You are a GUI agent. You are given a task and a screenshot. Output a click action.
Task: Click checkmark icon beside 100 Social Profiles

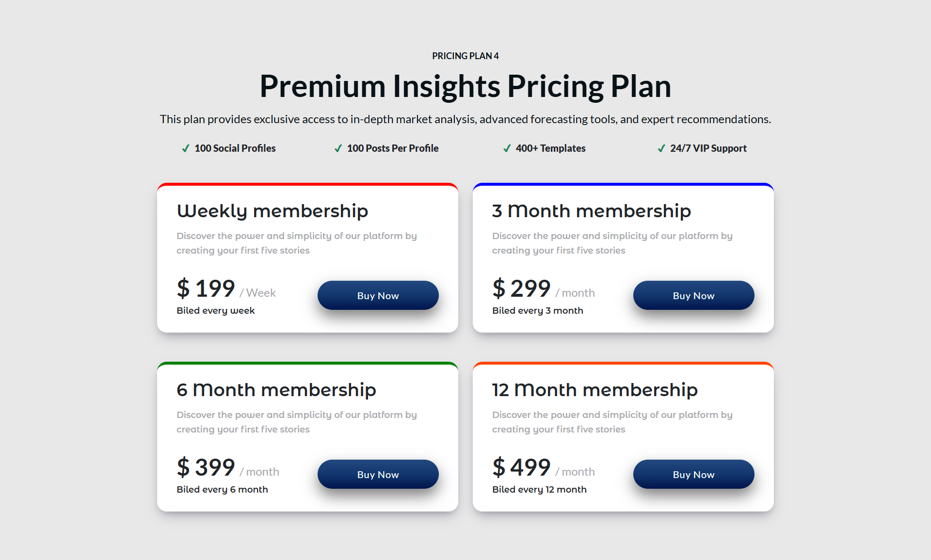pos(186,148)
